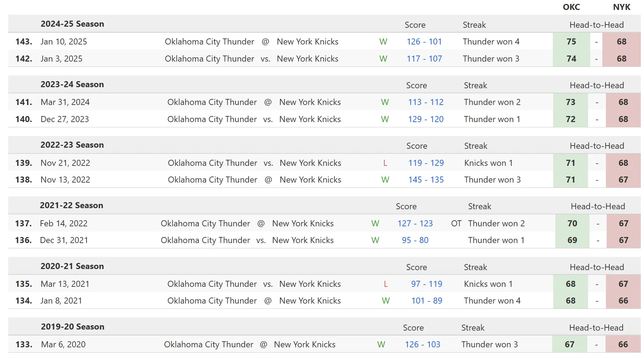Viewport: 644px width, 358px height.
Task: Click the 145 - 135 score link
Action: point(426,180)
